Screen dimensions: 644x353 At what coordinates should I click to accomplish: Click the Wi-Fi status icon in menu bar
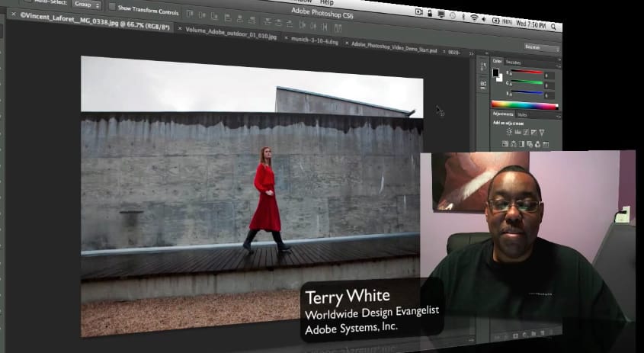point(474,18)
